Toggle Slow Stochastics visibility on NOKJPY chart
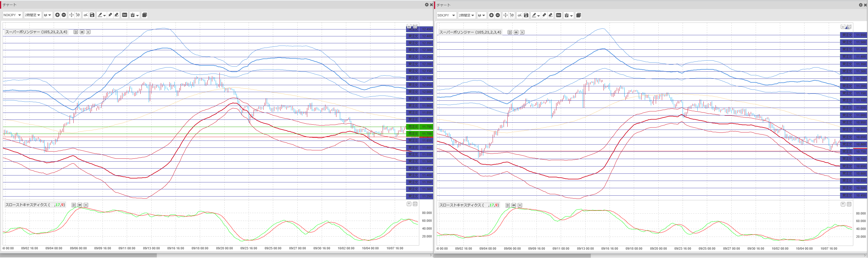 pos(80,205)
